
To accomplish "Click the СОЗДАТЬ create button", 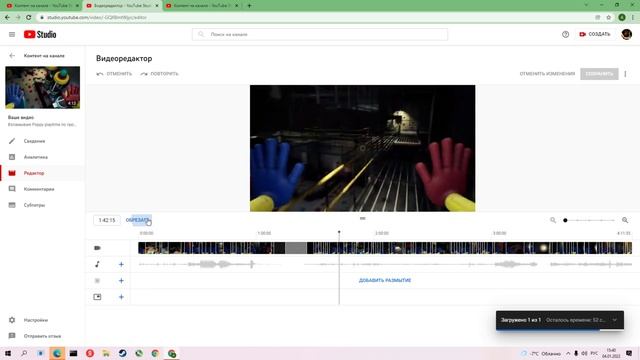I will coord(595,34).
